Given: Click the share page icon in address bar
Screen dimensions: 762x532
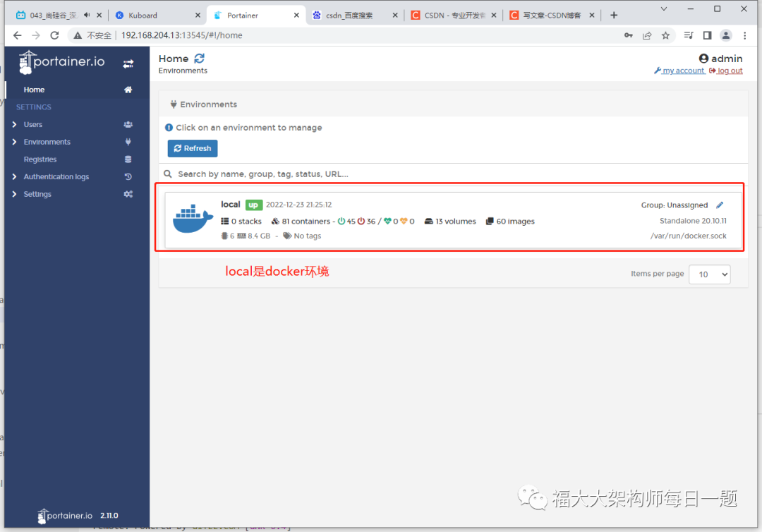Looking at the screenshot, I should click(647, 35).
